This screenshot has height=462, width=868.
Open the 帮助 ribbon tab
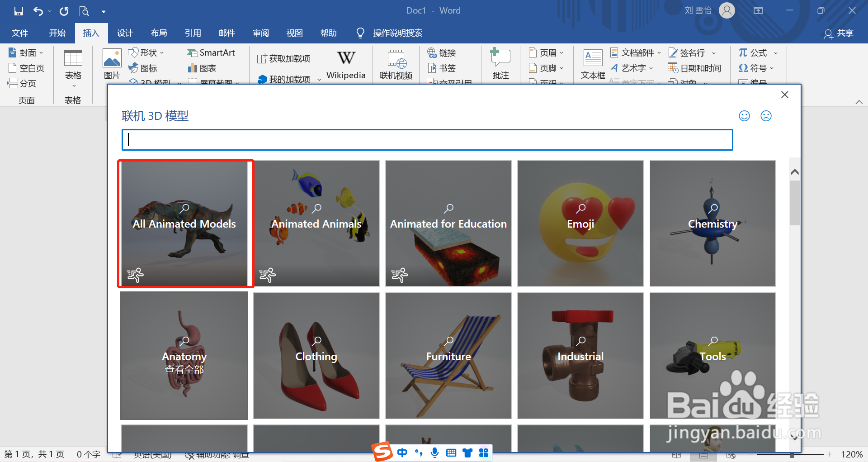(329, 33)
